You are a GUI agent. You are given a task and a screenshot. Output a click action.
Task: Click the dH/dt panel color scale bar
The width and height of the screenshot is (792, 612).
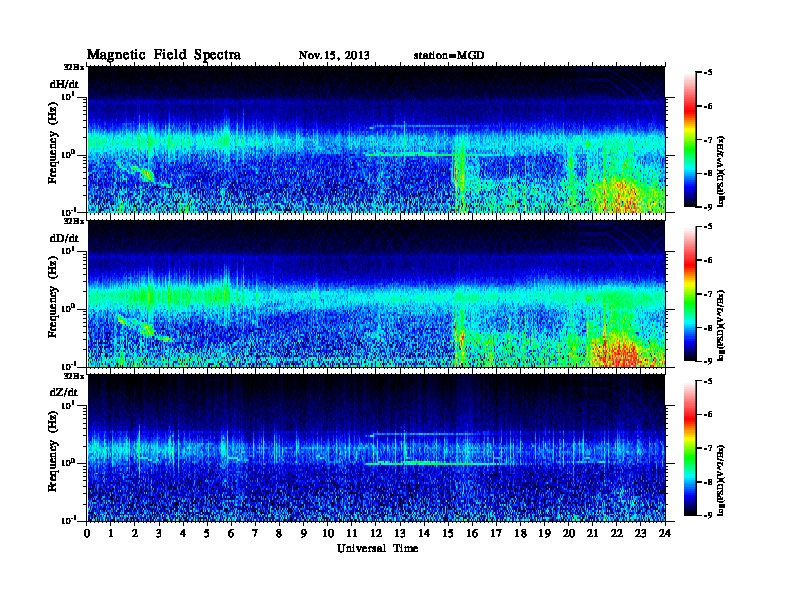tap(690, 140)
